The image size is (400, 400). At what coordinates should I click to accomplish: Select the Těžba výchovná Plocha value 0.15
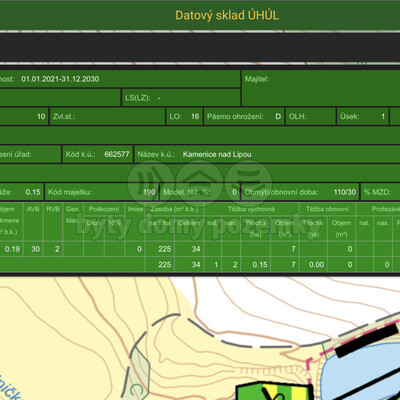pos(260,265)
